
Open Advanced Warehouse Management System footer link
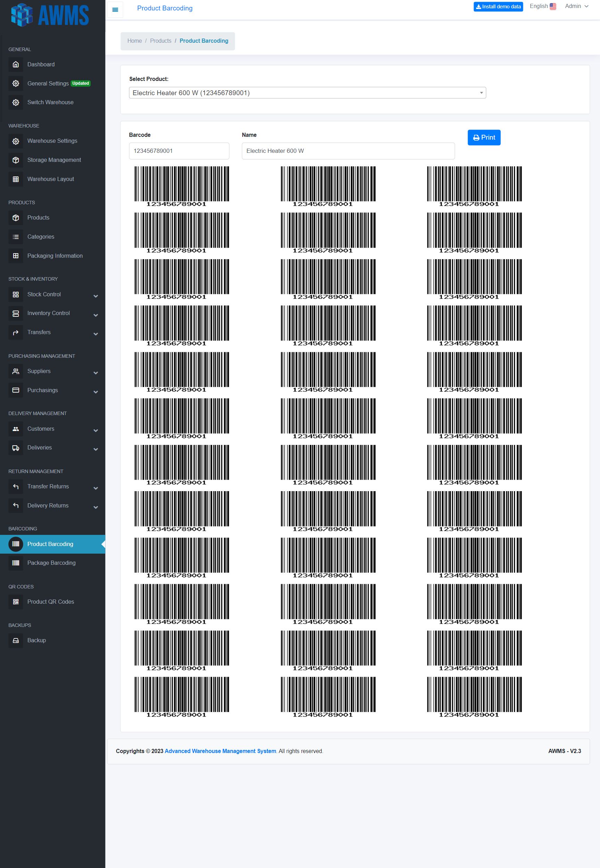[x=220, y=751]
